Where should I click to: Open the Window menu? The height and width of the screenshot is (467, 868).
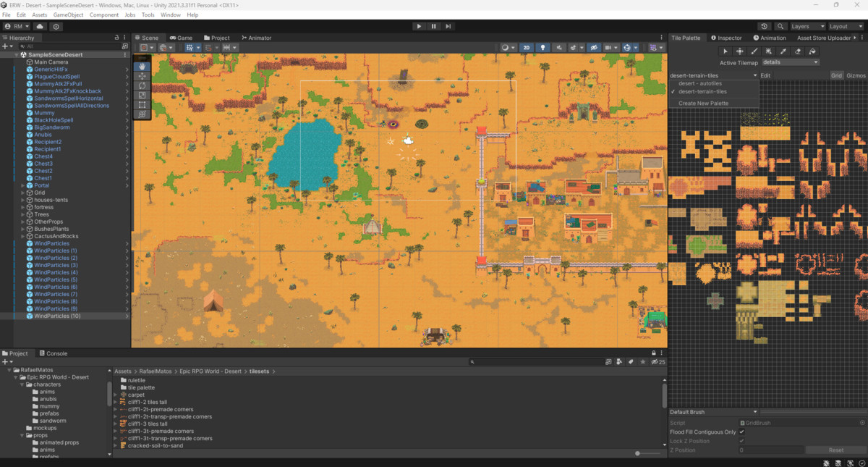pos(171,14)
